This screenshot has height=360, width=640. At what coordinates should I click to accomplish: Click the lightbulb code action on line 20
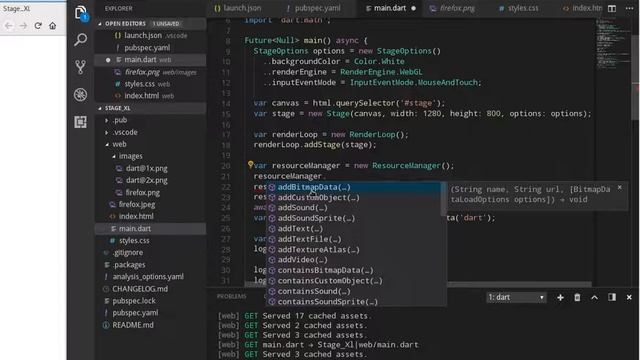250,164
